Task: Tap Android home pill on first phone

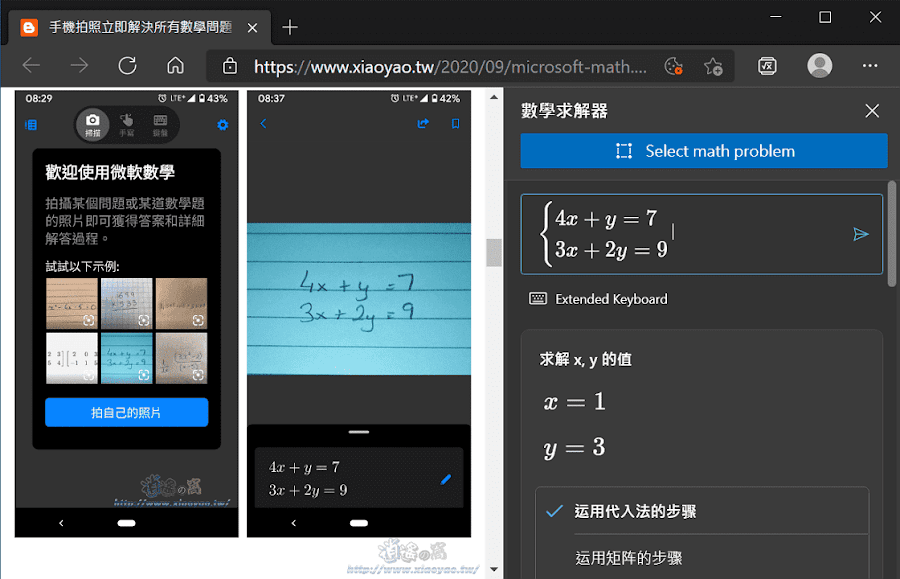Action: 126,523
